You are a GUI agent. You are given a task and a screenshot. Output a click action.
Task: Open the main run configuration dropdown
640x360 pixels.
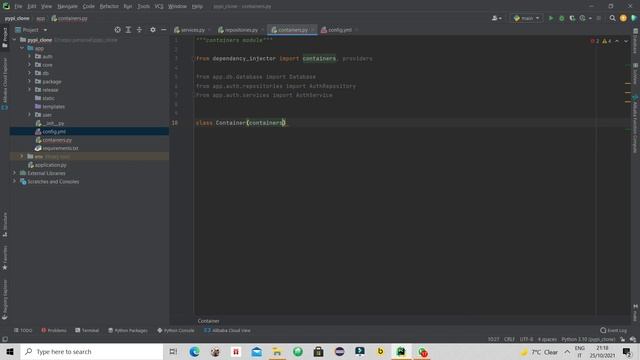click(527, 18)
